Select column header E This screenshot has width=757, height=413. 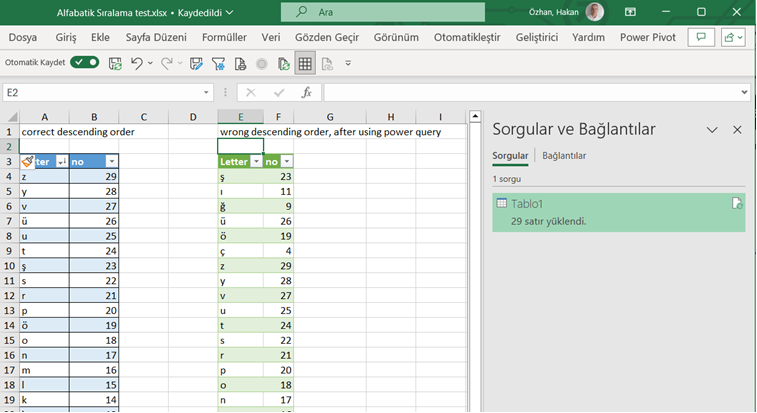(x=240, y=116)
